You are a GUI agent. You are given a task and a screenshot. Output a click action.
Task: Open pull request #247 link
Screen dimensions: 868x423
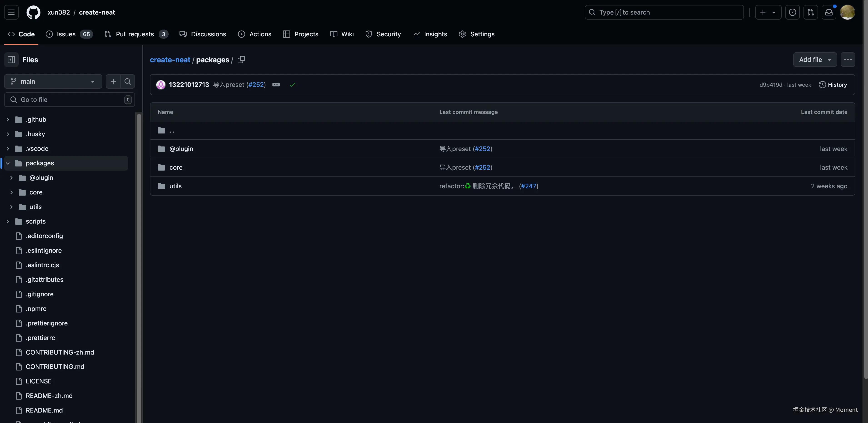coord(528,186)
